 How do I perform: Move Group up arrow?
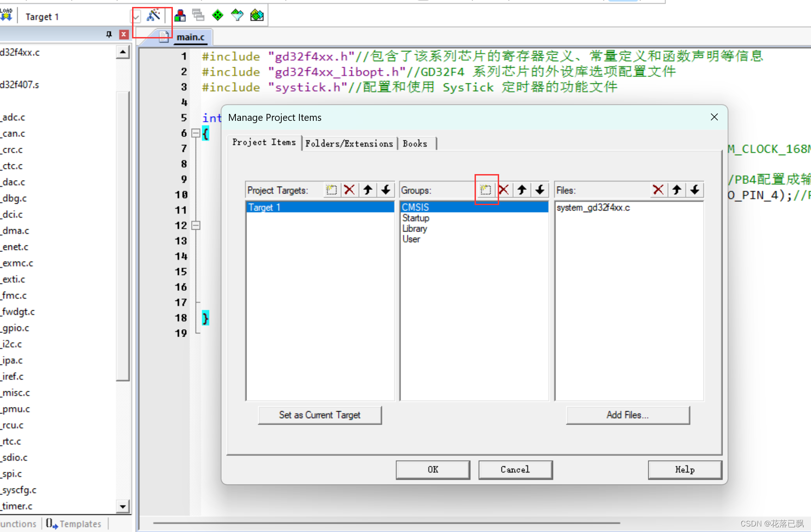pos(522,190)
